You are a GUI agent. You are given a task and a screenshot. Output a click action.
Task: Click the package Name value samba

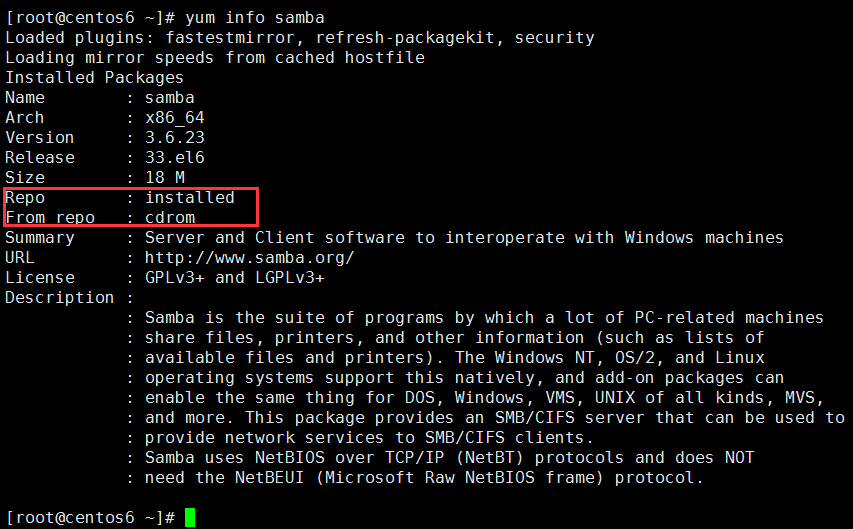(x=170, y=97)
